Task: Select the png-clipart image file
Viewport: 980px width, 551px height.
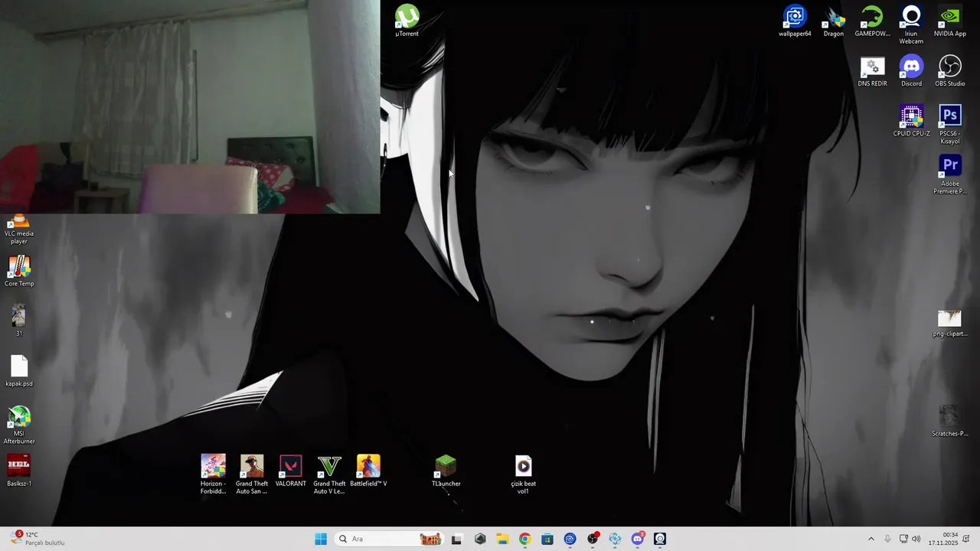Action: click(950, 322)
